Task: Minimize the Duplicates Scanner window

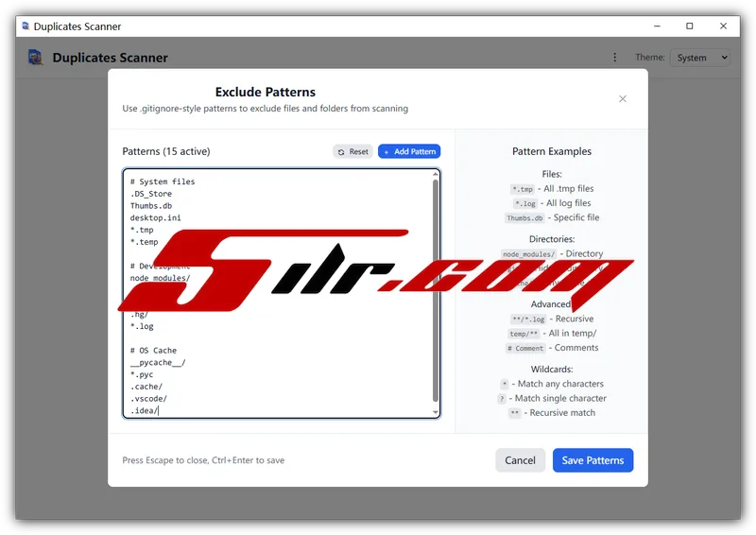Action: click(x=657, y=26)
